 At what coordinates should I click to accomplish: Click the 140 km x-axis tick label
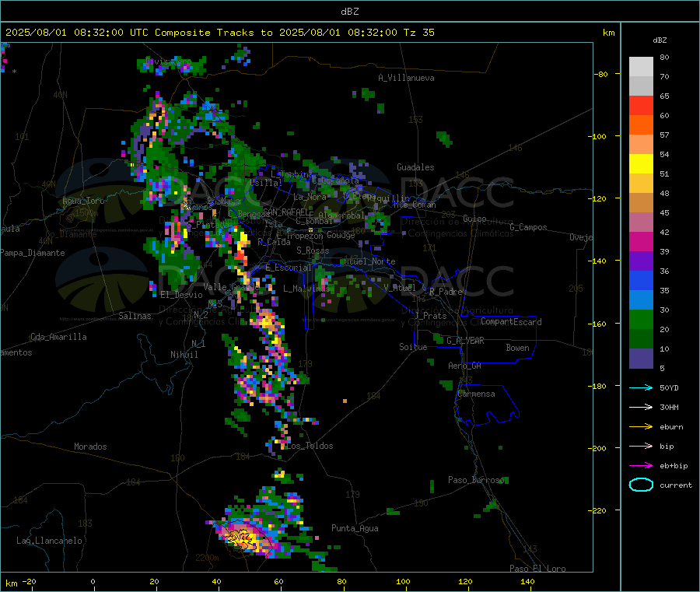(527, 581)
